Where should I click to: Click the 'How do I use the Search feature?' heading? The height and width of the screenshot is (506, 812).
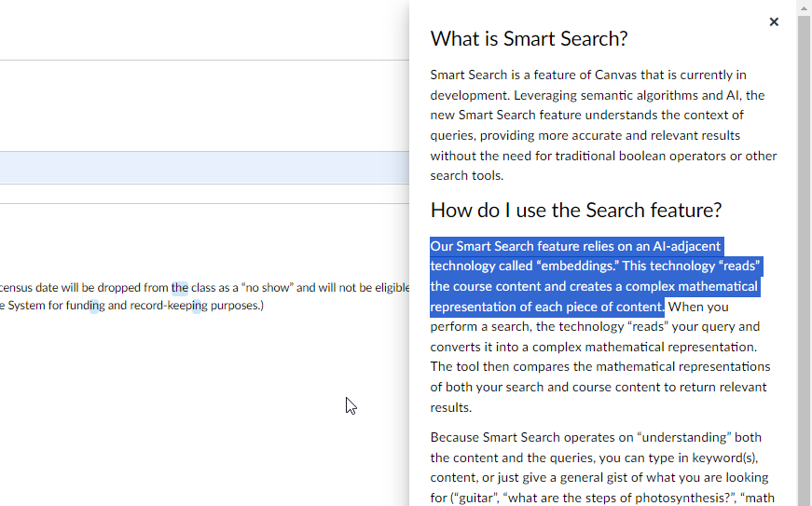[576, 210]
